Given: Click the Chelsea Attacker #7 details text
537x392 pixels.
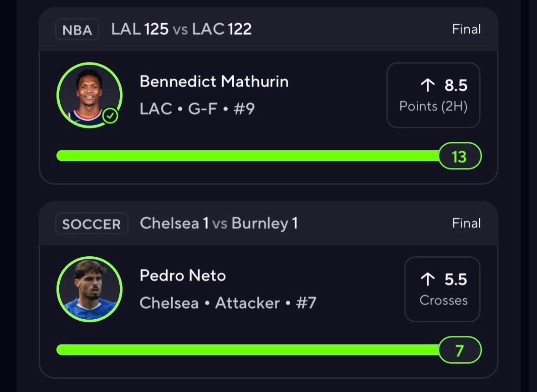Looking at the screenshot, I should (x=228, y=303).
